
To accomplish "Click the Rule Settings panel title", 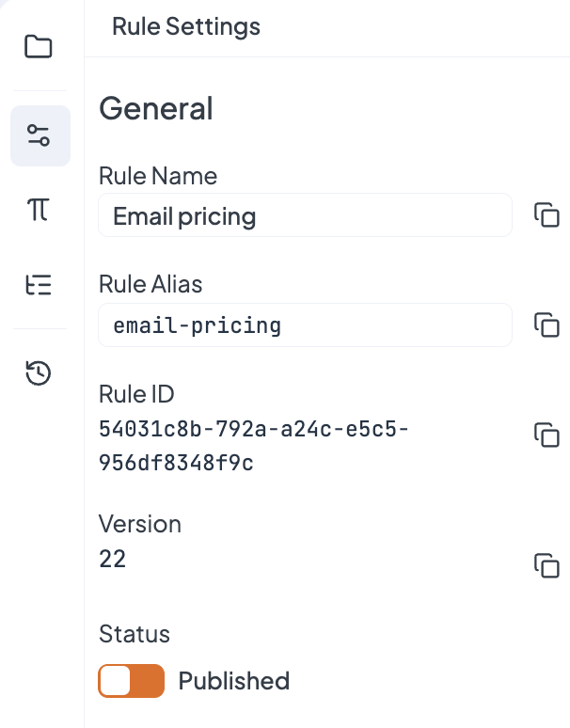I will tap(186, 26).
